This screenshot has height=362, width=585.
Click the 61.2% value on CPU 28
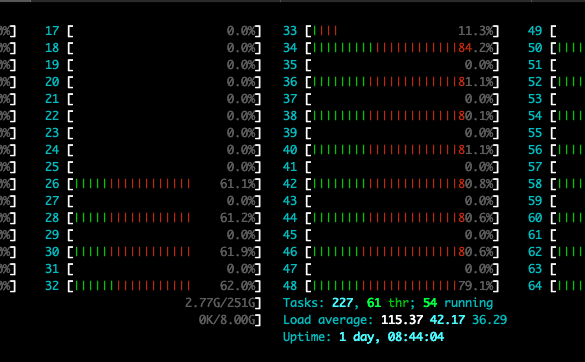pos(237,218)
